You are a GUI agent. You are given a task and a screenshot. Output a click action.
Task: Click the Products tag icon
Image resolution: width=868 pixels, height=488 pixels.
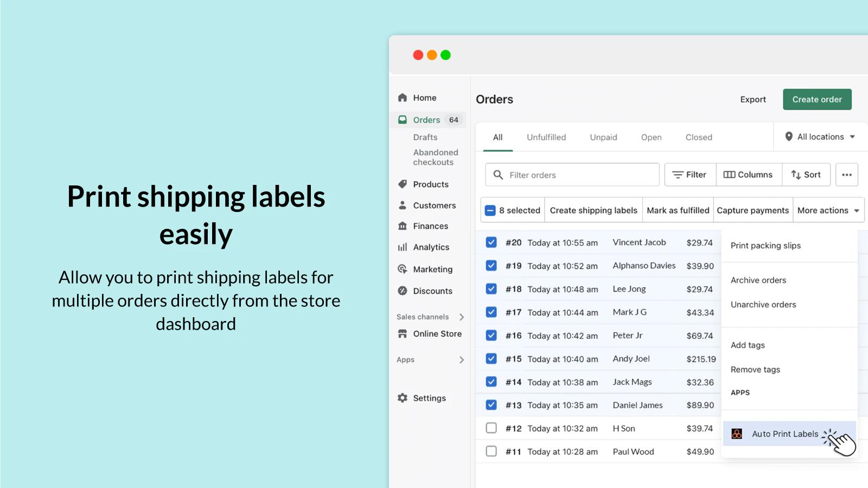[x=403, y=184]
